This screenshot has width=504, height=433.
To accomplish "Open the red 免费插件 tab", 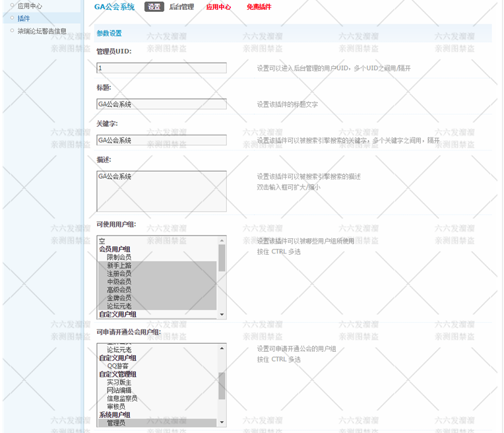I will (x=259, y=7).
